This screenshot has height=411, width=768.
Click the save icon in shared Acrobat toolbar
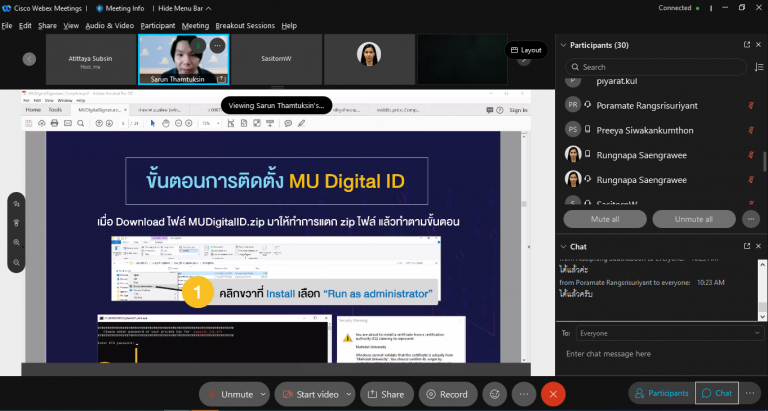tap(29, 123)
